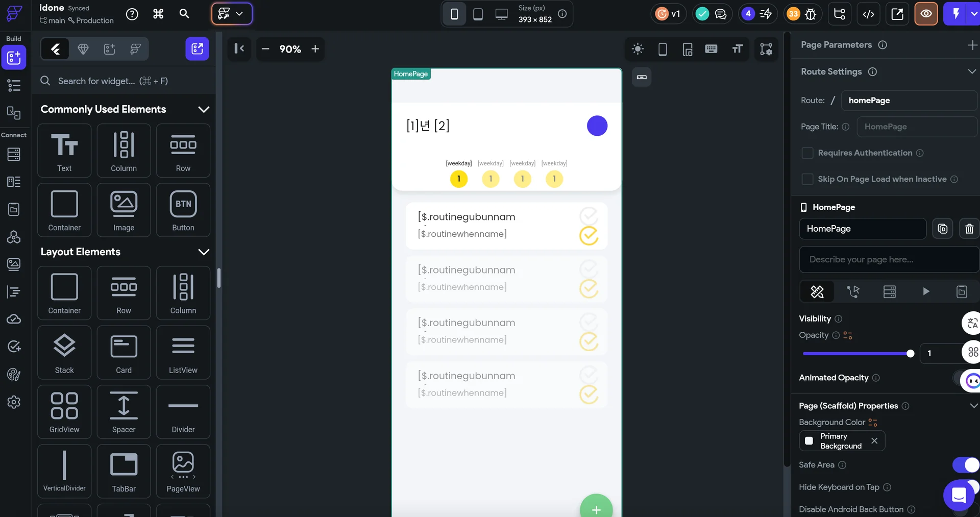Viewport: 980px width, 517px height.
Task: Click the Page Title input field
Action: point(917,127)
